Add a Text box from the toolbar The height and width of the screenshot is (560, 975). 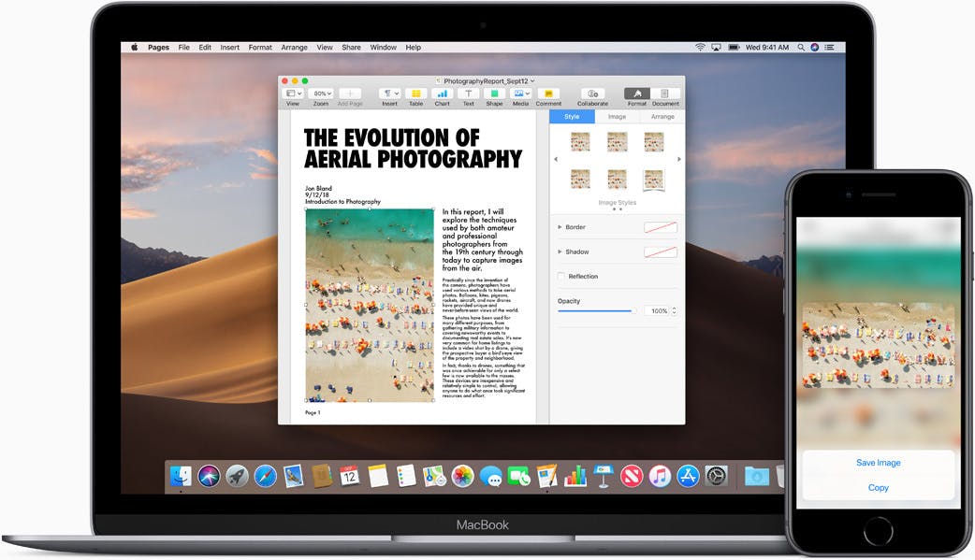coord(468,93)
